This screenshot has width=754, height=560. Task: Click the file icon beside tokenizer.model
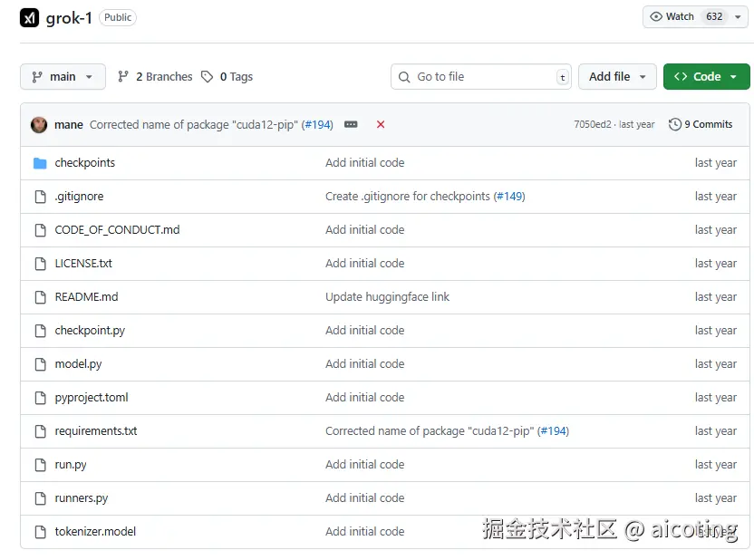point(41,532)
